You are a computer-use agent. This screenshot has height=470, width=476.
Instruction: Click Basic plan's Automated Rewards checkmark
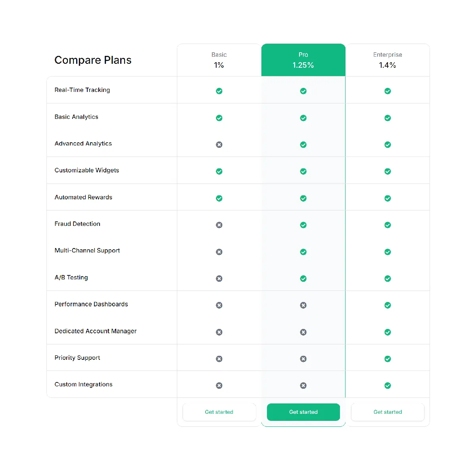coord(219,198)
